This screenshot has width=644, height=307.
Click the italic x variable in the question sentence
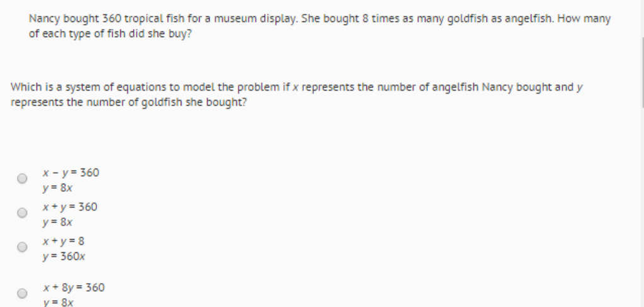295,88
